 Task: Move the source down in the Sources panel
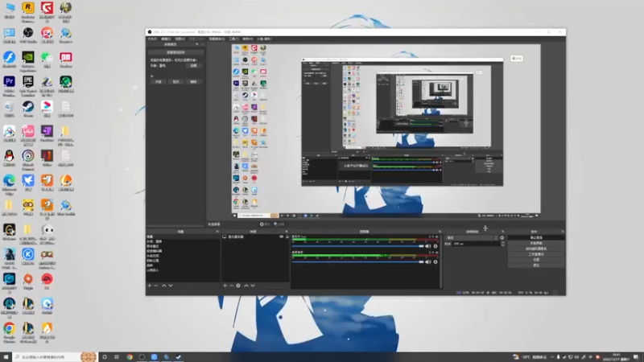pos(253,286)
